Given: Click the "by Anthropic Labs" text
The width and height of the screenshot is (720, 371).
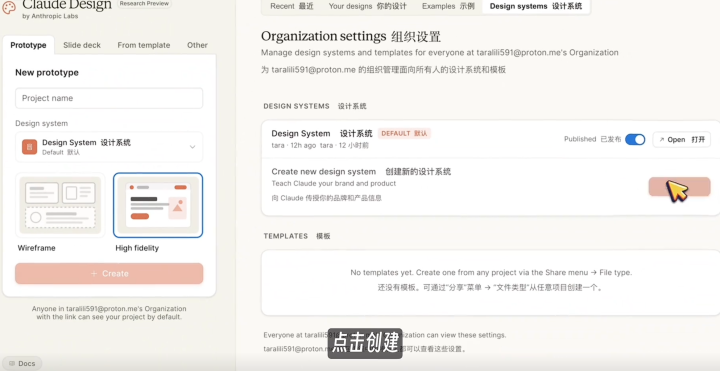Looking at the screenshot, I should coord(50,16).
